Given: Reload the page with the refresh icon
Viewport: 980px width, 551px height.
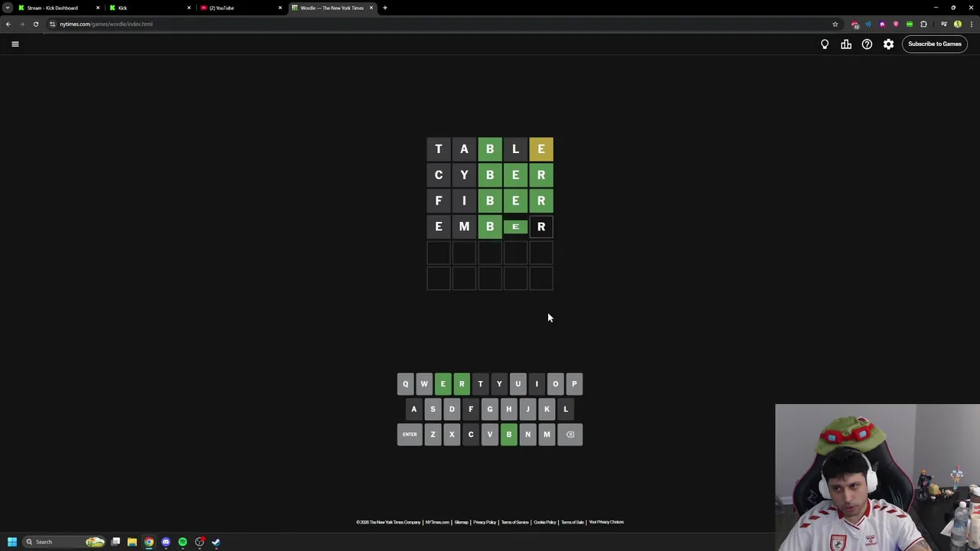Looking at the screenshot, I should pos(36,24).
